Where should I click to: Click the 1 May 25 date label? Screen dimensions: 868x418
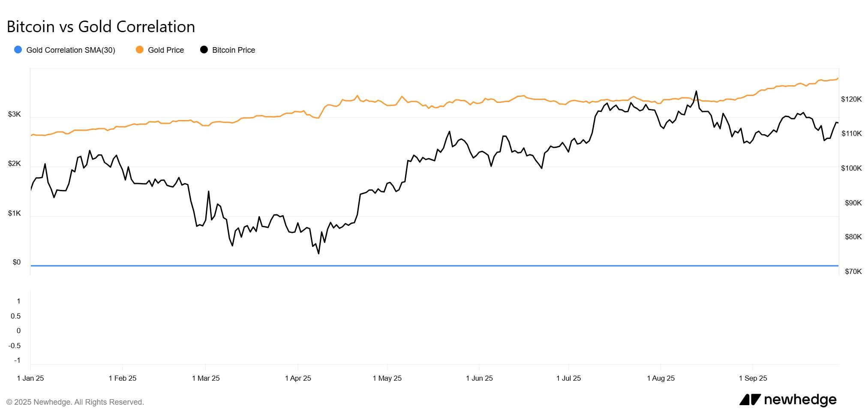tap(387, 378)
